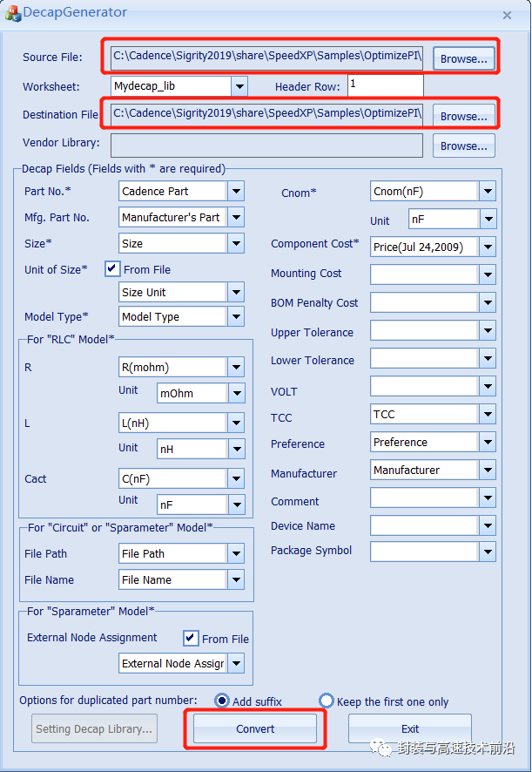Expand the File Name dropdown

[x=236, y=579]
